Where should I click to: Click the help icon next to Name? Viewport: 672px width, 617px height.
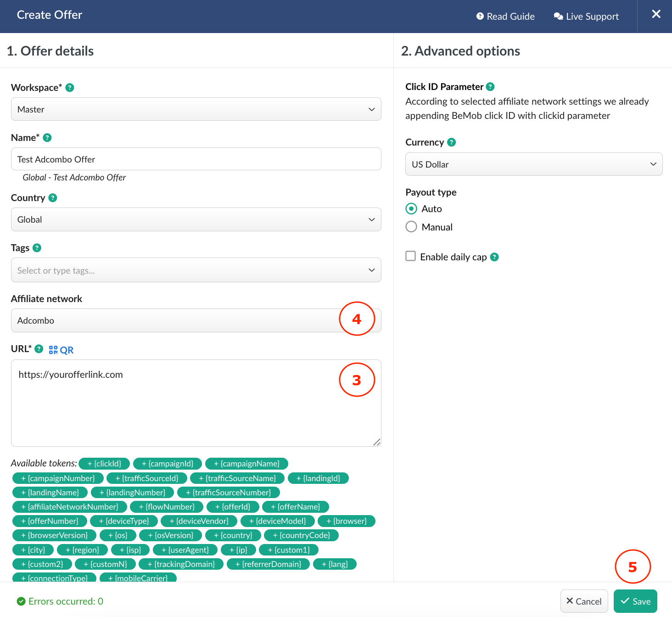(47, 138)
